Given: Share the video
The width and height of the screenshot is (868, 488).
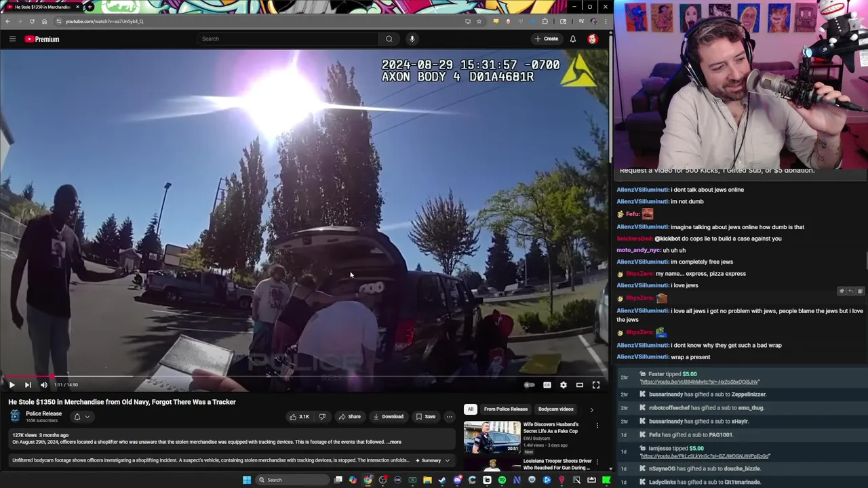Looking at the screenshot, I should click(350, 417).
